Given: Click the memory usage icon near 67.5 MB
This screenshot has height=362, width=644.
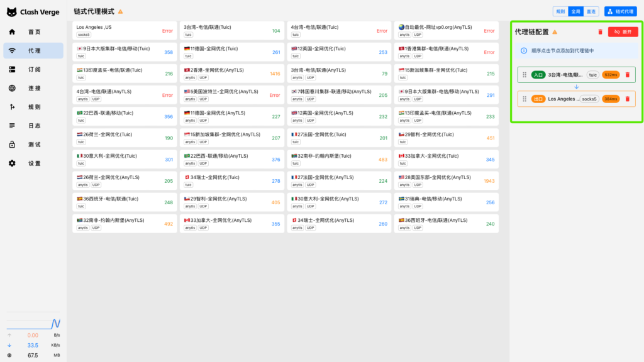Looking at the screenshot, I should click(x=9, y=356).
